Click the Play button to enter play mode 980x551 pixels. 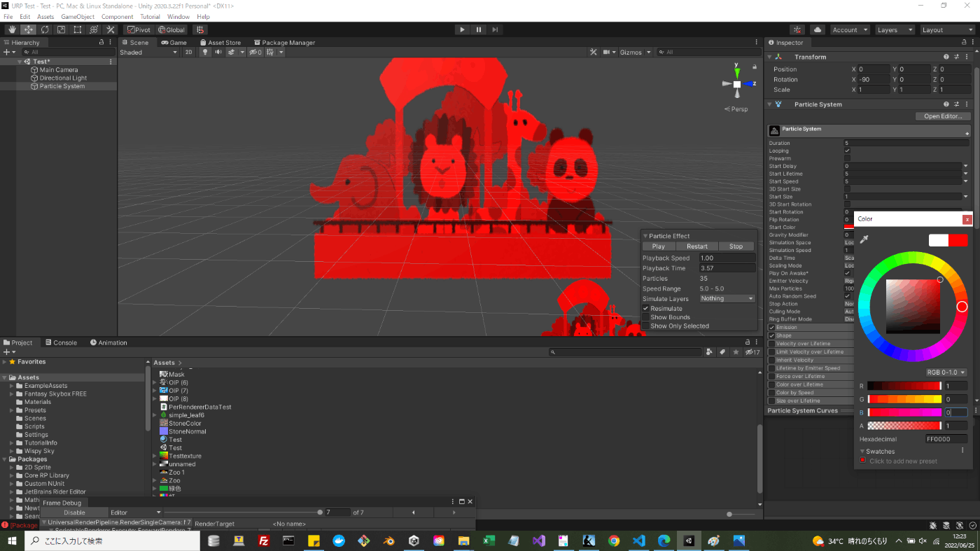(462, 29)
